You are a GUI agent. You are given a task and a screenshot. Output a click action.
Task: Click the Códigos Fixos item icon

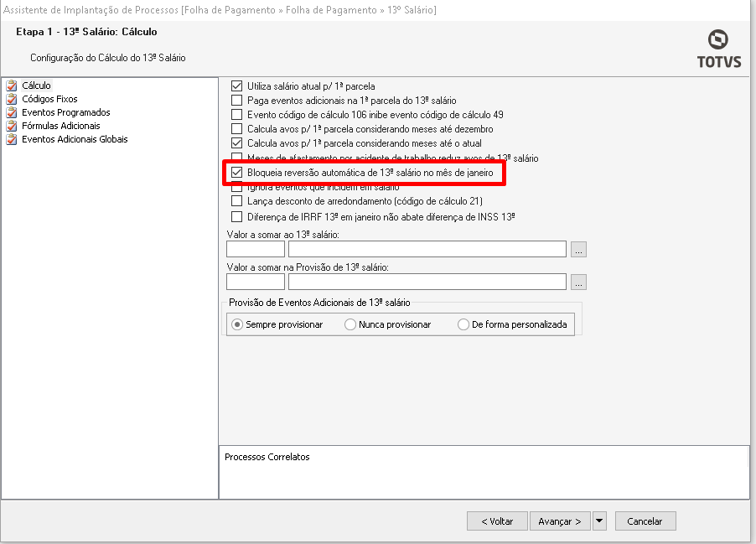tap(12, 100)
